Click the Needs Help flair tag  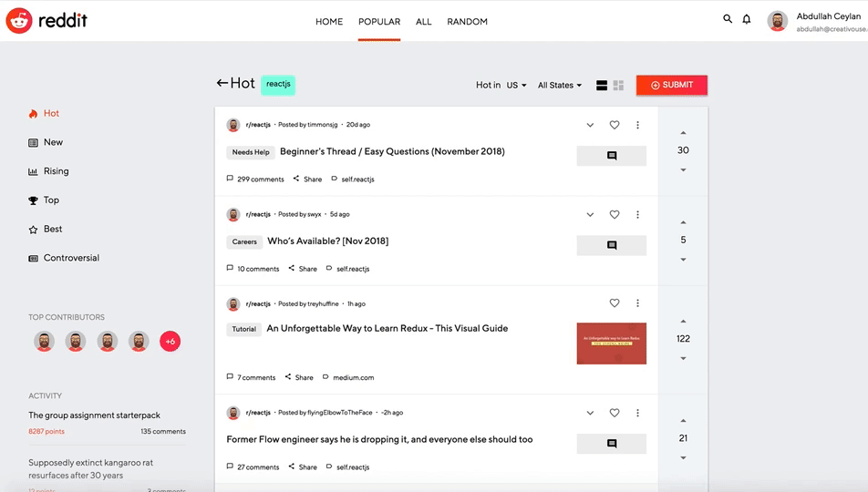tap(251, 152)
